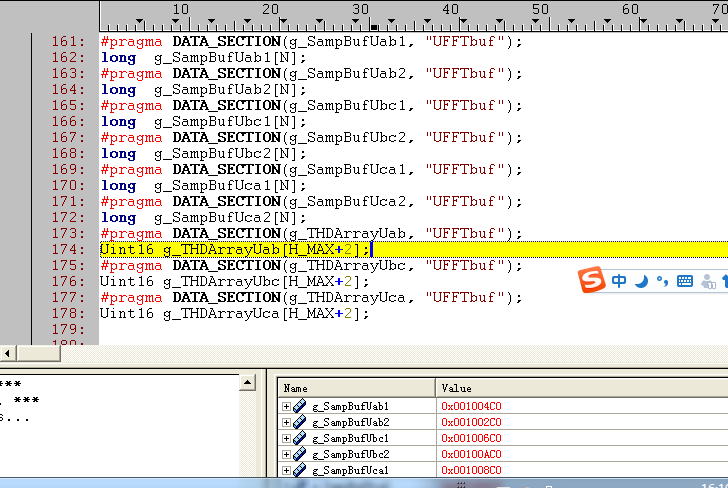Screen dimensions: 728x488
Task: Click the Sogou user account icon
Action: [708, 281]
